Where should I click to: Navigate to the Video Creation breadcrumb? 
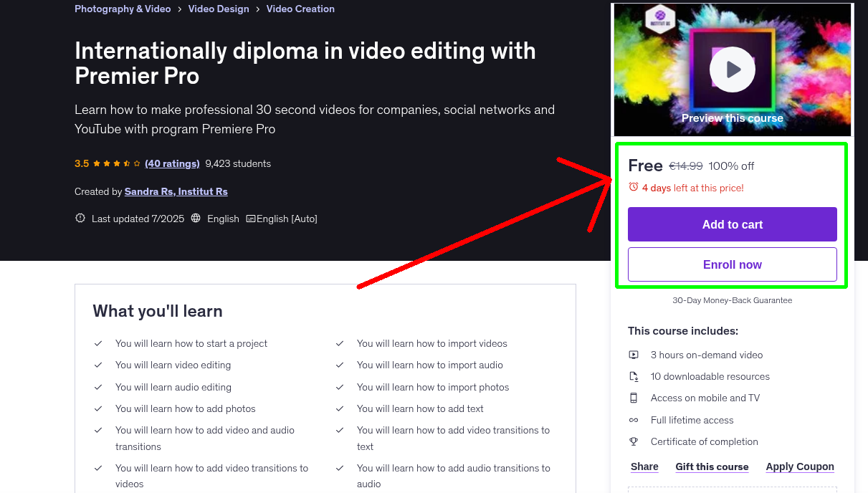point(300,9)
